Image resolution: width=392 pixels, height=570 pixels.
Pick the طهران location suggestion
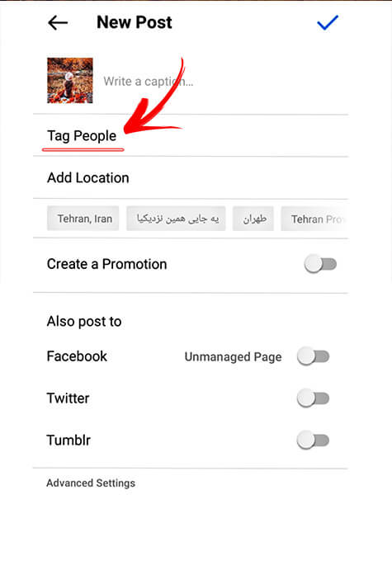[x=253, y=219]
